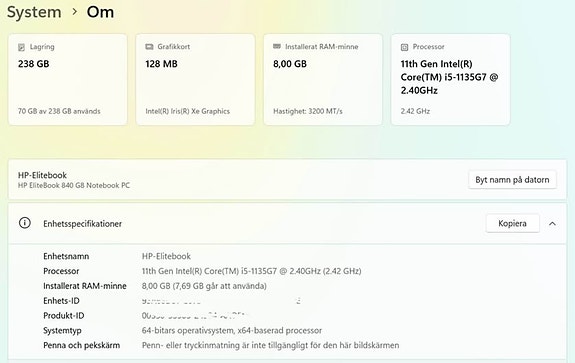This screenshot has width=575, height=363.
Task: Click the Enhetsnamn row label
Action: [x=66, y=256]
